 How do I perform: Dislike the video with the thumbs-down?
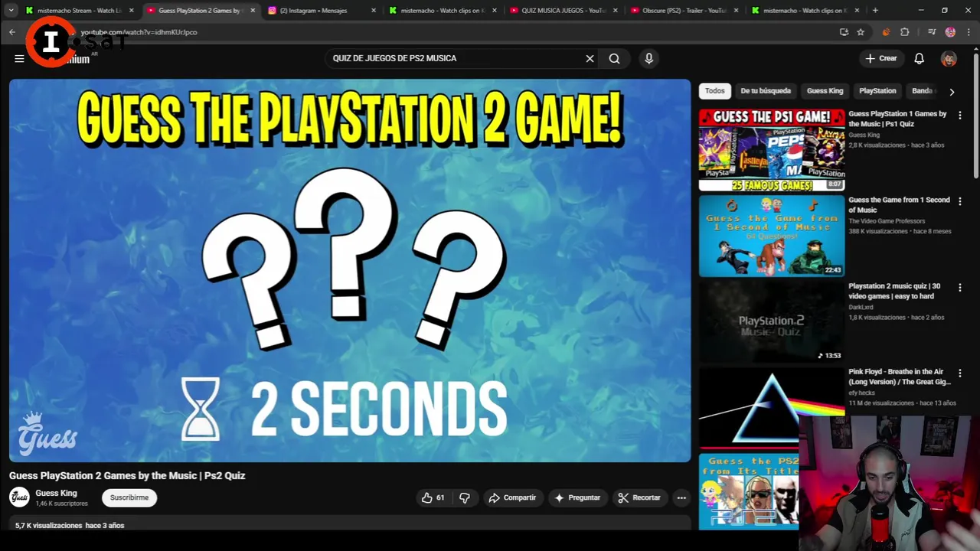pyautogui.click(x=465, y=497)
